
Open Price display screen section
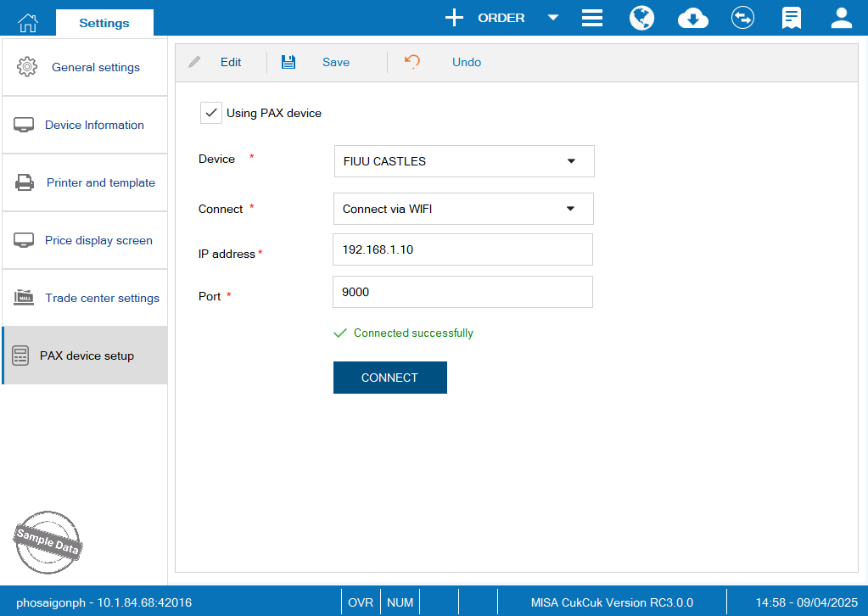(x=85, y=240)
